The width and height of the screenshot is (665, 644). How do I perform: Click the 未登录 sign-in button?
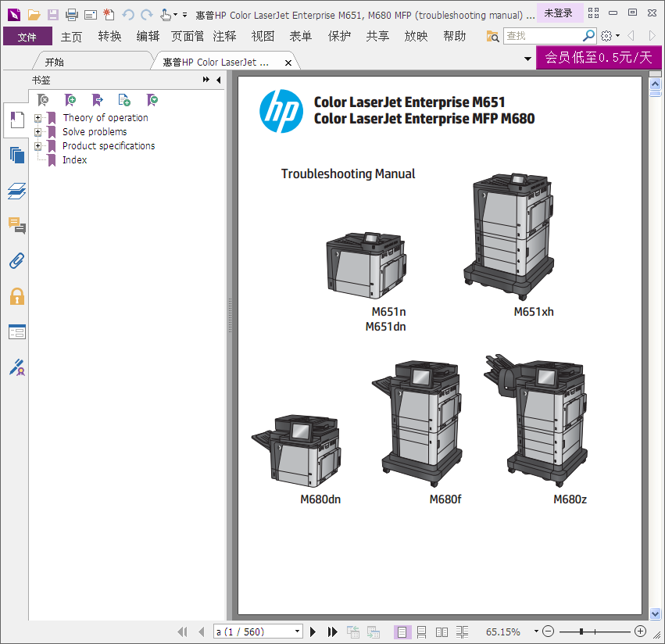click(559, 13)
